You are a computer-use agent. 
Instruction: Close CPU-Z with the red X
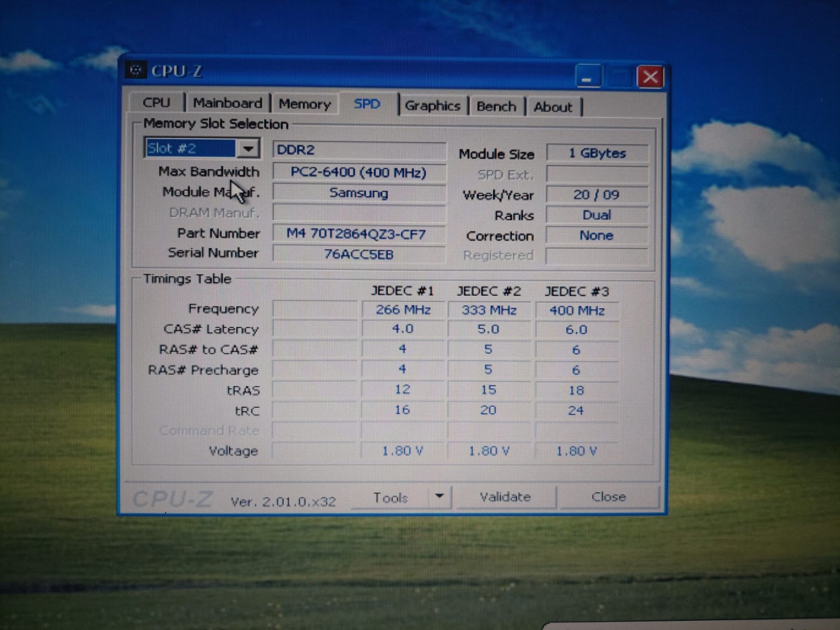[x=650, y=77]
